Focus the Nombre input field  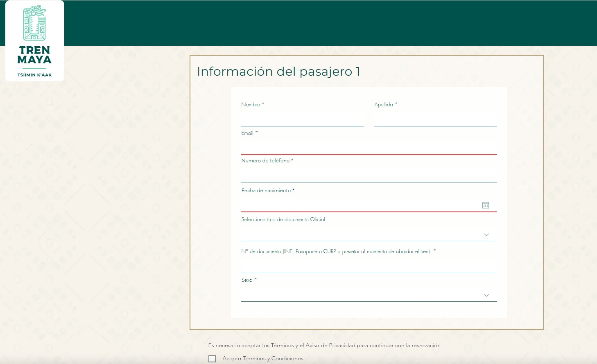(303, 119)
